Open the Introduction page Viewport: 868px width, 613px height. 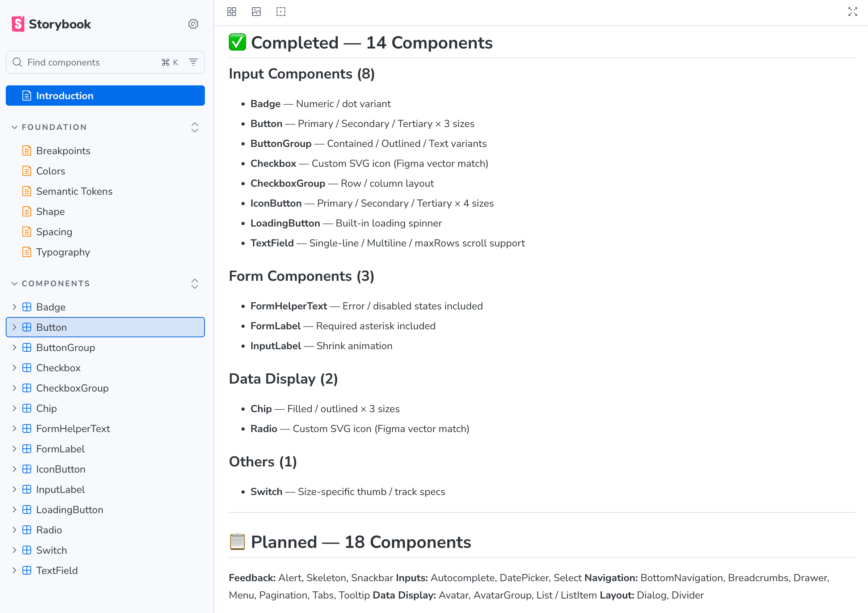point(105,96)
